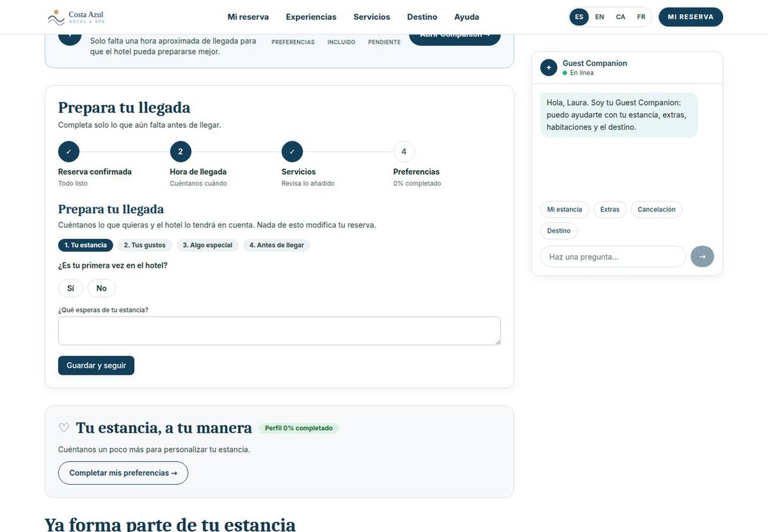768x532 pixels.
Task: Focus the Qué esperas de tu estancia textarea
Action: click(279, 331)
